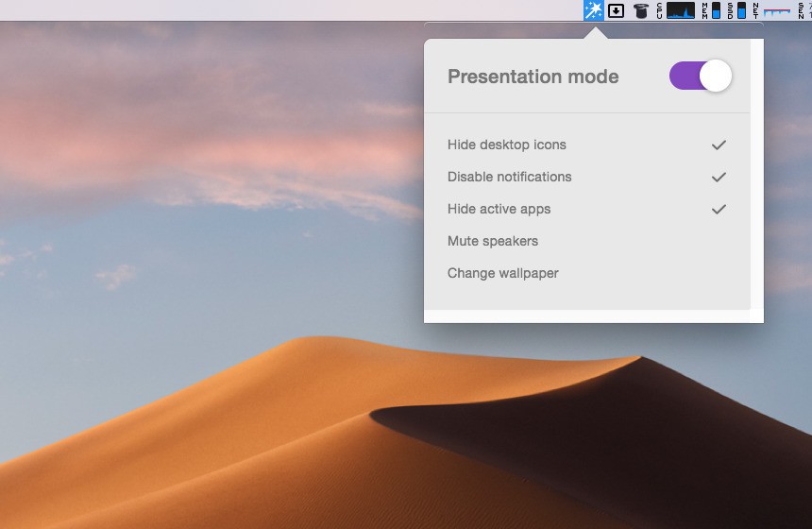Click the top hat menu bar icon

(641, 11)
